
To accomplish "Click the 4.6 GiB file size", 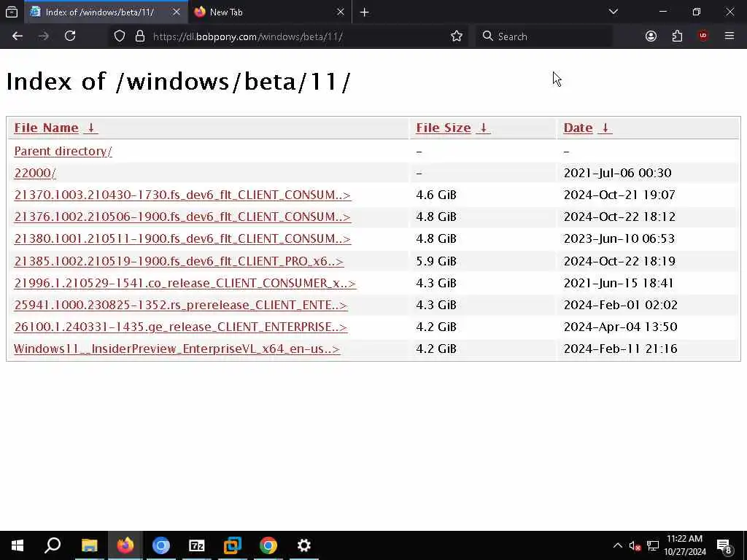I will [436, 195].
